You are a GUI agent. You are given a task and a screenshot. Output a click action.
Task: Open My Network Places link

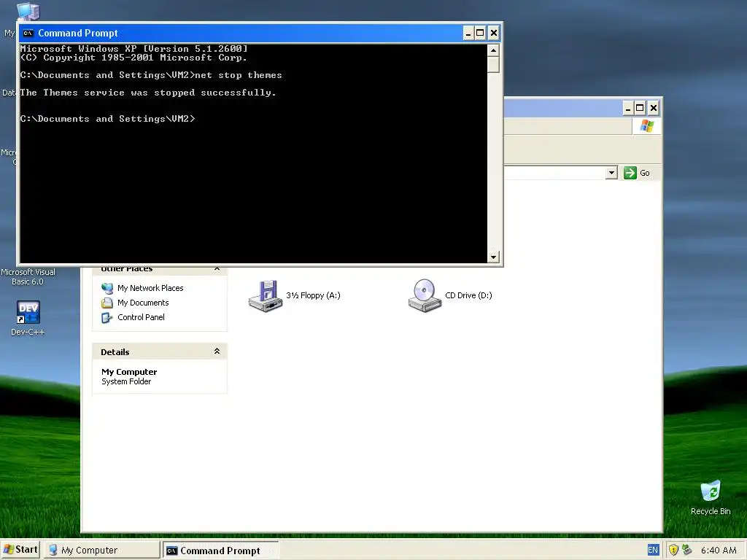(x=150, y=288)
